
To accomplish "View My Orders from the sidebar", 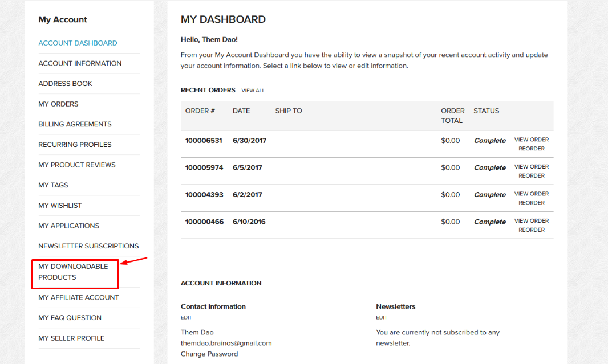I will (59, 104).
